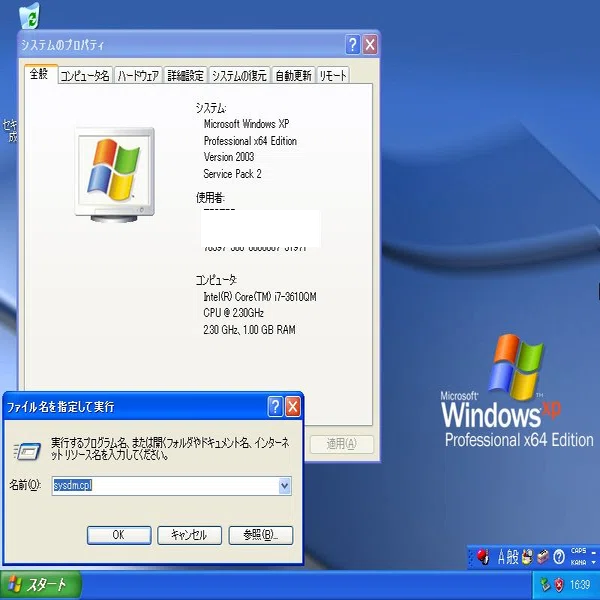600x600 pixels.
Task: Click the help button in the Run dialog title bar
Action: coord(275,406)
